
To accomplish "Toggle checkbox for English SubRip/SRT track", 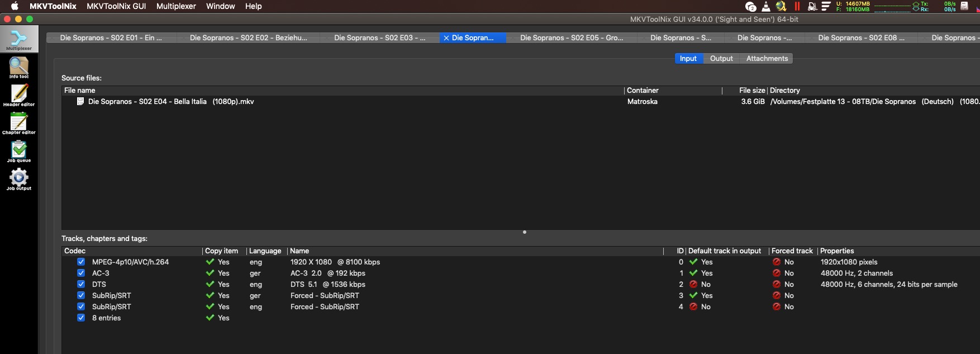I will click(x=81, y=306).
